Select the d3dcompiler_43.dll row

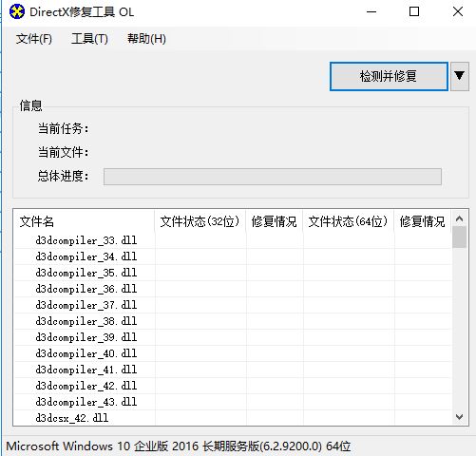click(233, 402)
